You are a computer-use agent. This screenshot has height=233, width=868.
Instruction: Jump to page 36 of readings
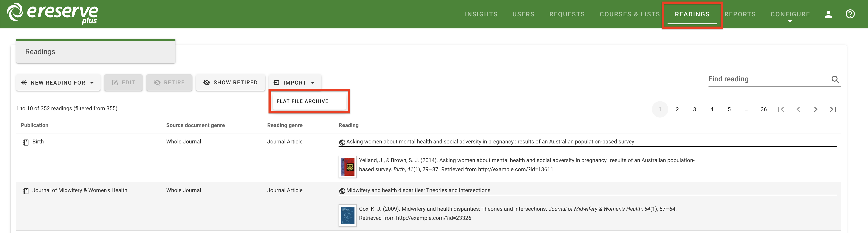click(x=764, y=109)
